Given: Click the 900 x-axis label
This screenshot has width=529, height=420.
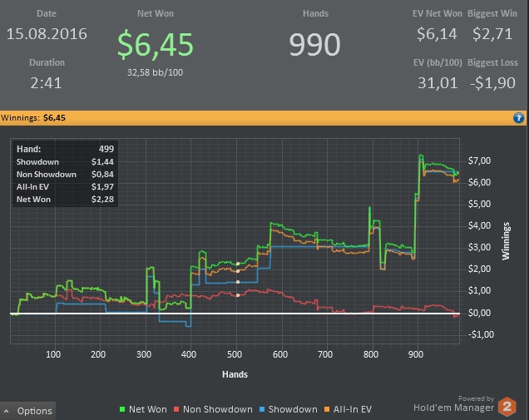Looking at the screenshot, I should 416,354.
